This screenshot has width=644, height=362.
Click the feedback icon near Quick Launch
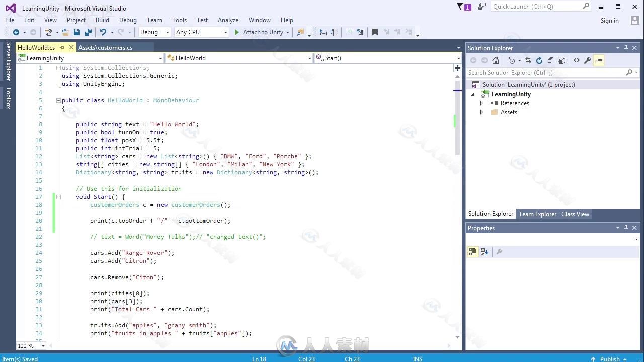pyautogui.click(x=482, y=7)
